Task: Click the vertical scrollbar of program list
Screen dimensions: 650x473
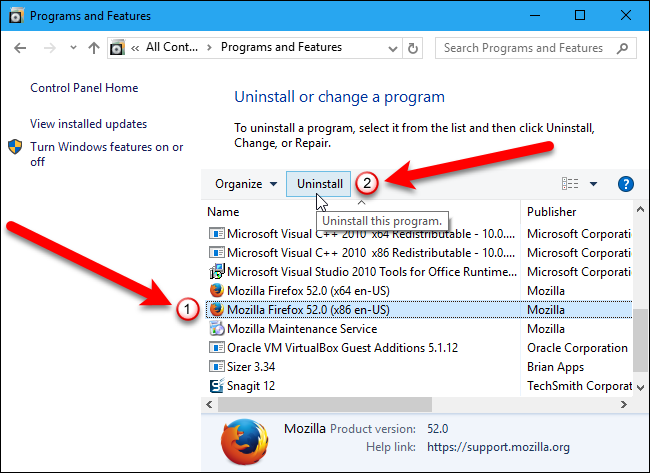Action: 640,330
